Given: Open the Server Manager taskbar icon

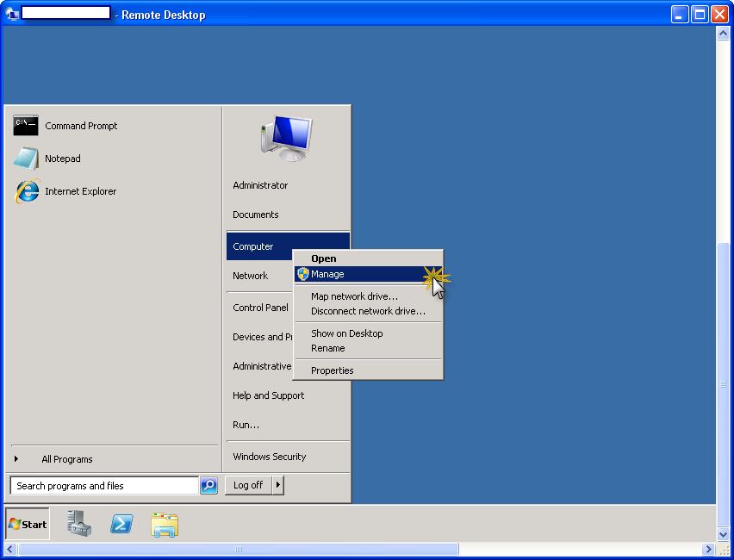Looking at the screenshot, I should point(78,524).
